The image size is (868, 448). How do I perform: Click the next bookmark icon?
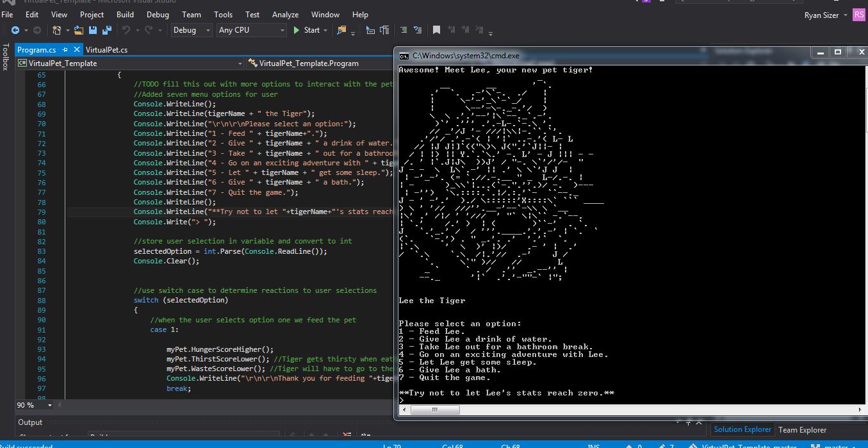[x=465, y=29]
